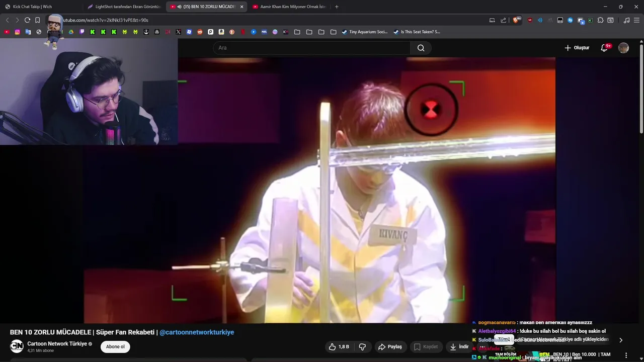Subscribe with the Abone ol button
The height and width of the screenshot is (362, 644).
point(115,346)
